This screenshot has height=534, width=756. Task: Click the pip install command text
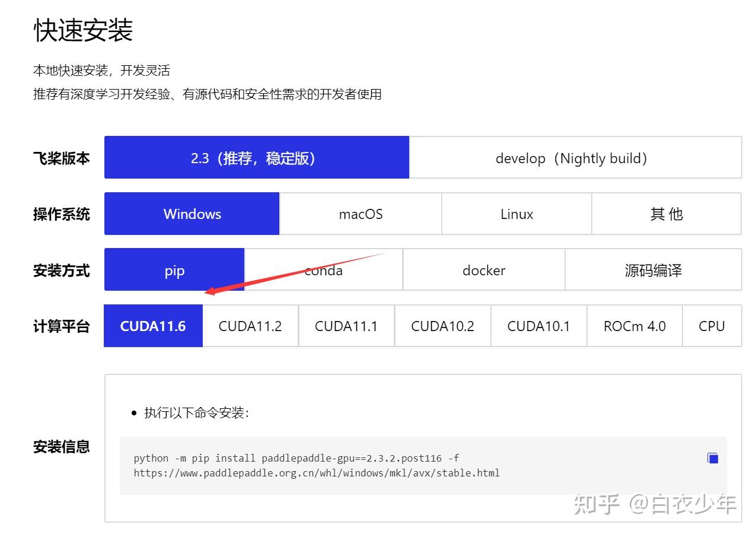(x=316, y=465)
